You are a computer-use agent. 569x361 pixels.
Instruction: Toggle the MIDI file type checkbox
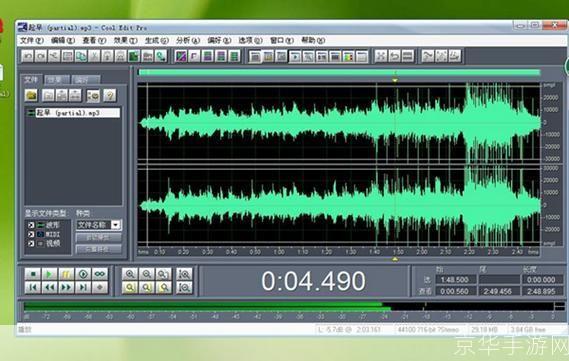(31, 234)
